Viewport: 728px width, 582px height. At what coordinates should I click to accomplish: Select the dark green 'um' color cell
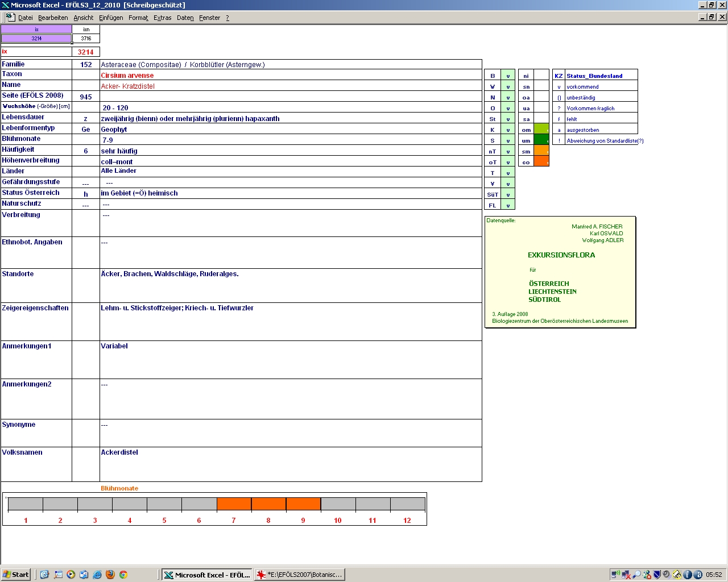pyautogui.click(x=541, y=140)
